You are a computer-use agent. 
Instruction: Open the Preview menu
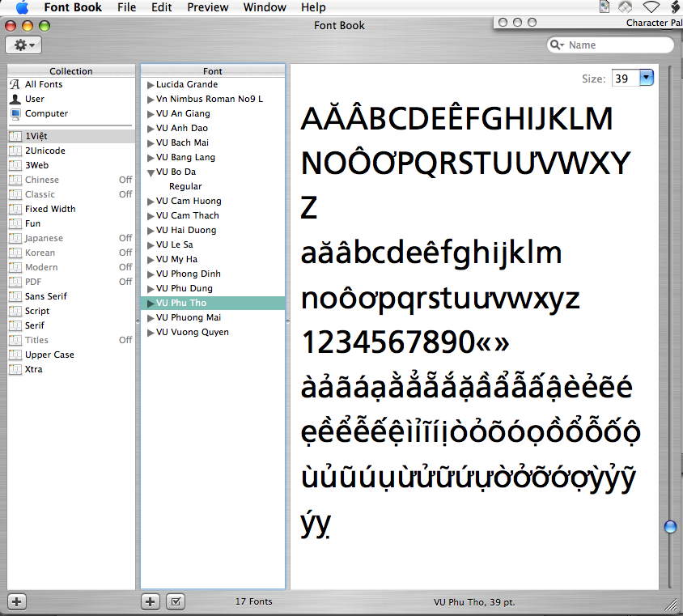[208, 7]
